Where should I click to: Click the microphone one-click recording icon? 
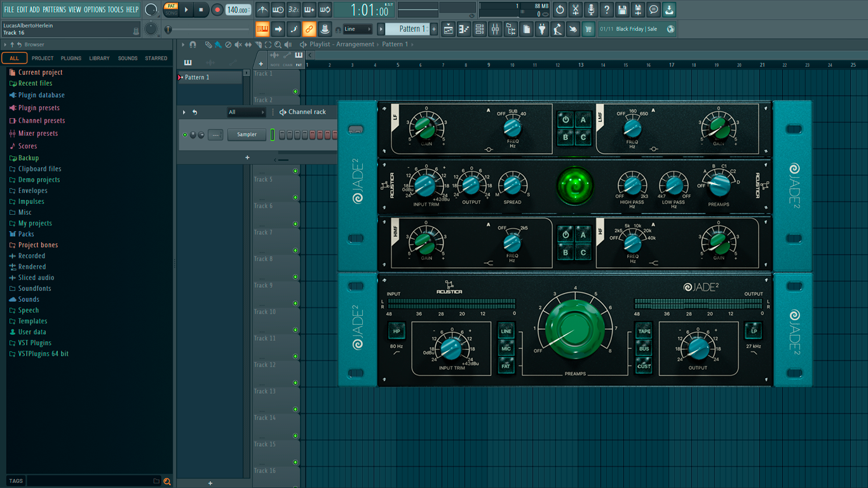click(591, 10)
